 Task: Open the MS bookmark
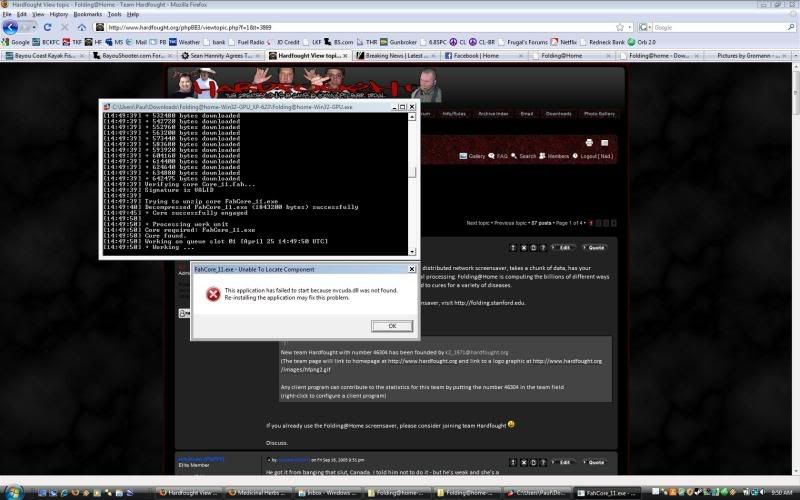114,42
